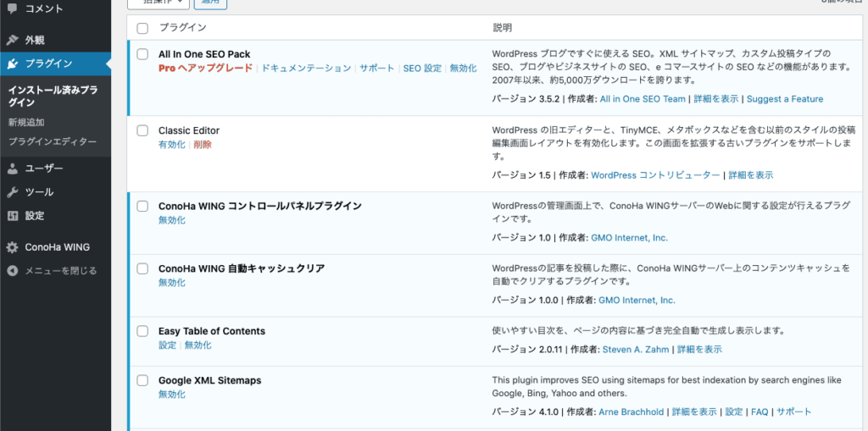
Task: Delete Classic Editor via 削除
Action: pos(203,145)
